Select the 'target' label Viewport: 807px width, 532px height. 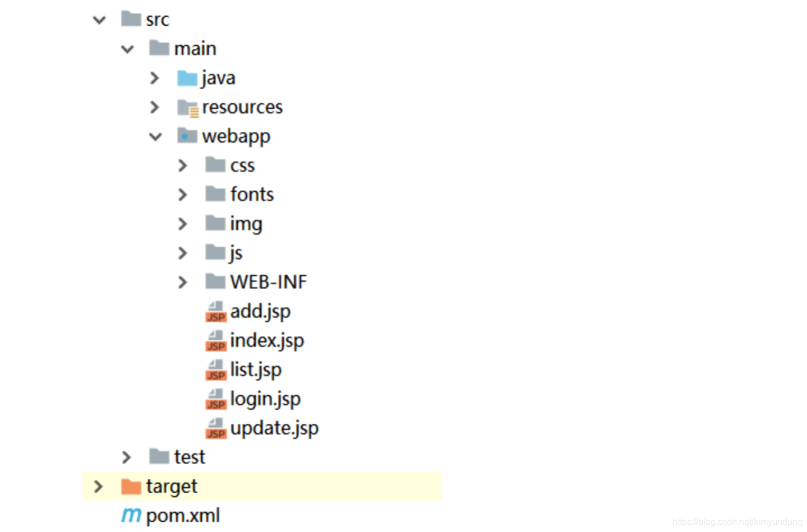click(x=172, y=487)
